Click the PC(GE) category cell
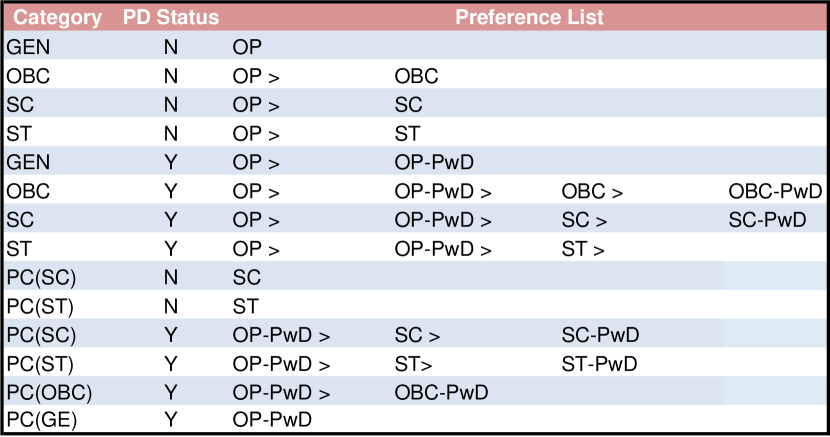 coord(42,420)
